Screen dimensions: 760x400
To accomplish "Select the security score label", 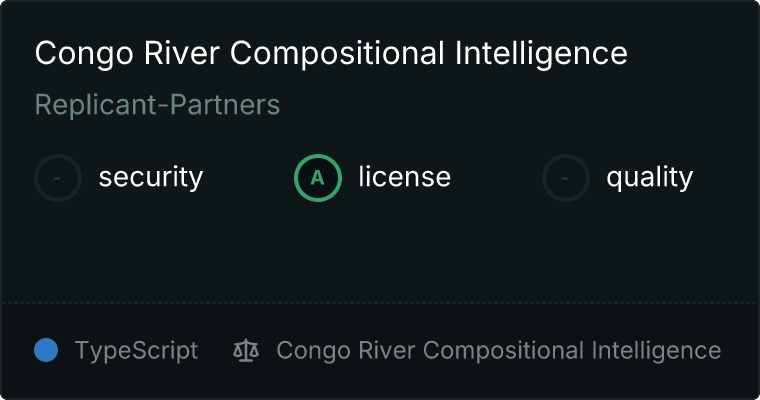I will pyautogui.click(x=150, y=178).
